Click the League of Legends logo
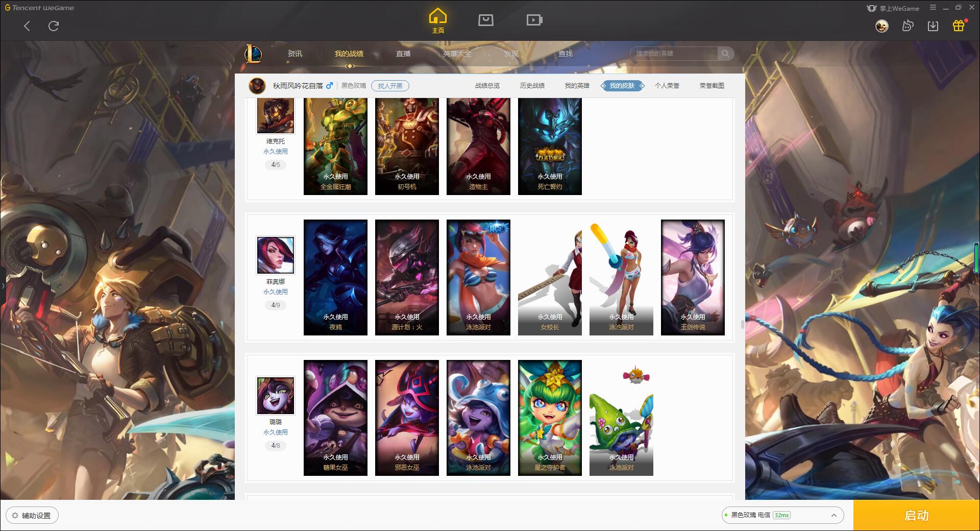Screen dimensions: 980x531 253,54
